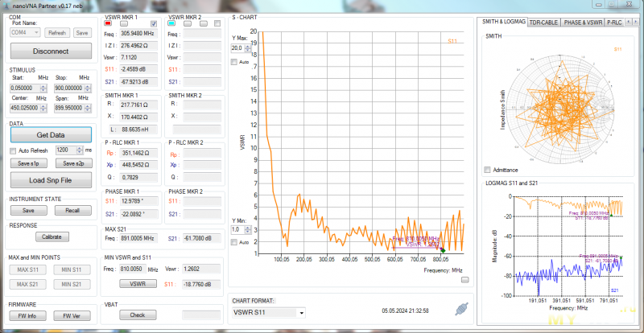Open the PHASE & VSWR tab
The image size is (644, 333).
pos(583,23)
